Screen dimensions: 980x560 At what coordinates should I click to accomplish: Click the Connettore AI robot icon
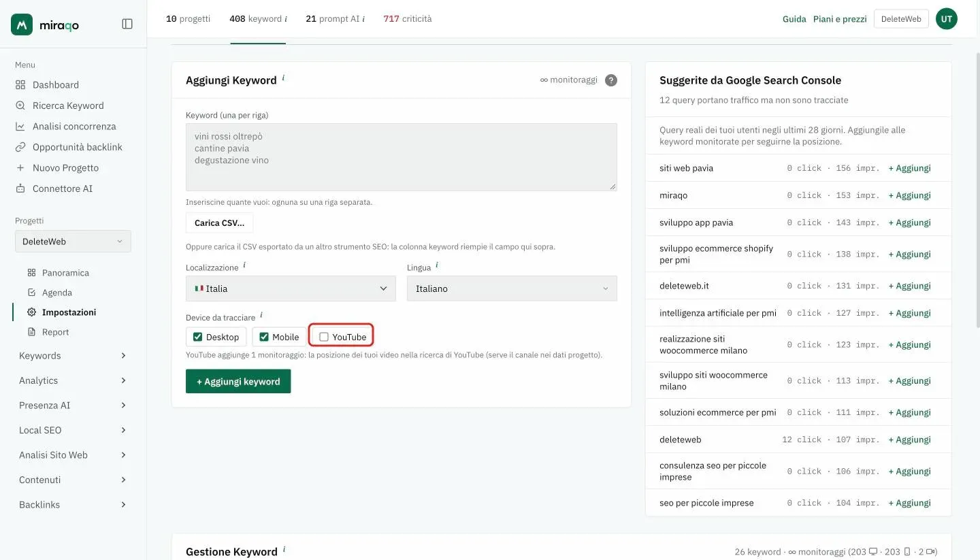pos(20,188)
